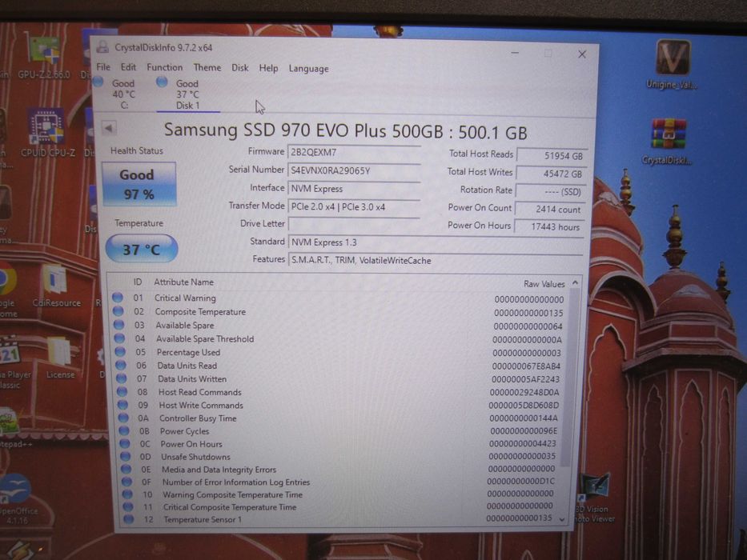Click status dot for Critical Warning row

coord(118,298)
